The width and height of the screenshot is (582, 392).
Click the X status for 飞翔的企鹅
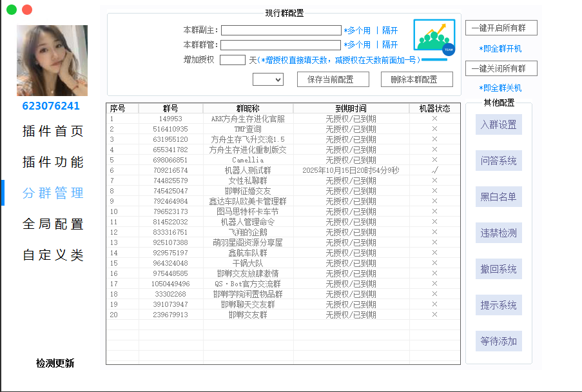tap(434, 232)
